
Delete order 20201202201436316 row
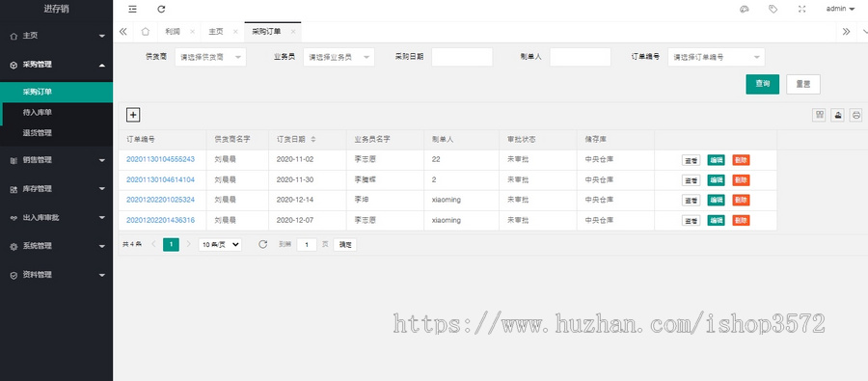tap(742, 221)
